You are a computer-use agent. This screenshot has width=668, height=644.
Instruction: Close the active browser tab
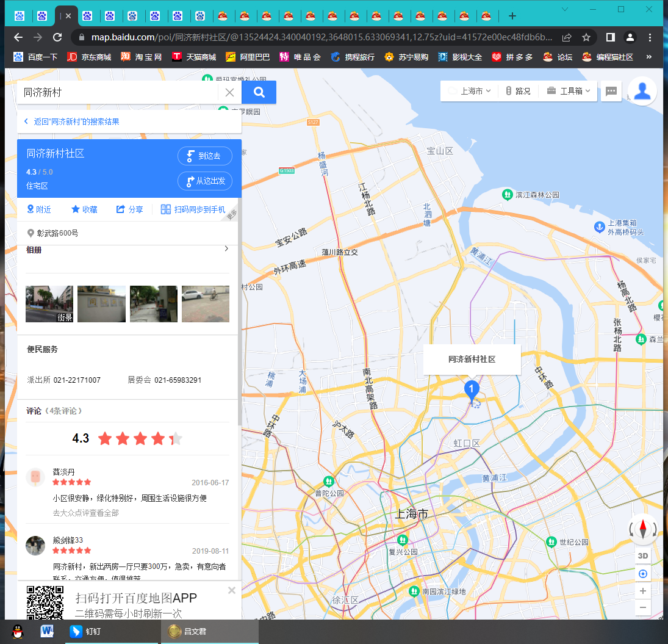[68, 16]
